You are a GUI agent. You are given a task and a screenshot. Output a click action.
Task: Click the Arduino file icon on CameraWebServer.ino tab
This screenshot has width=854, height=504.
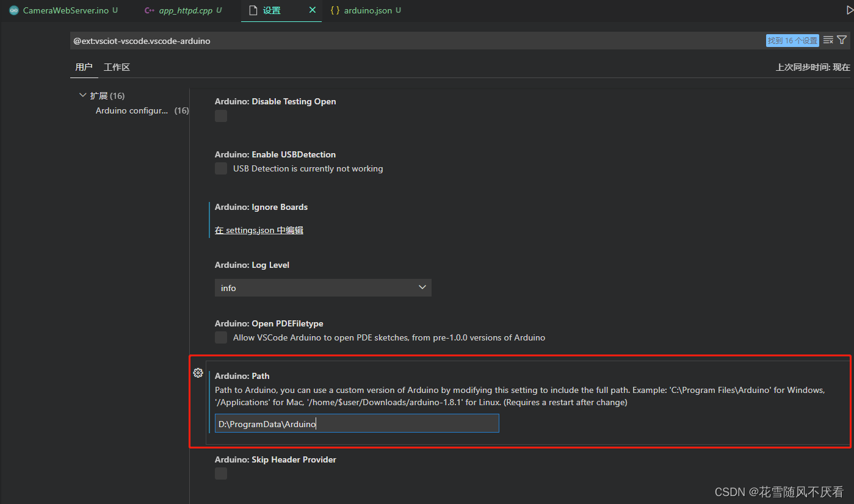pos(14,10)
